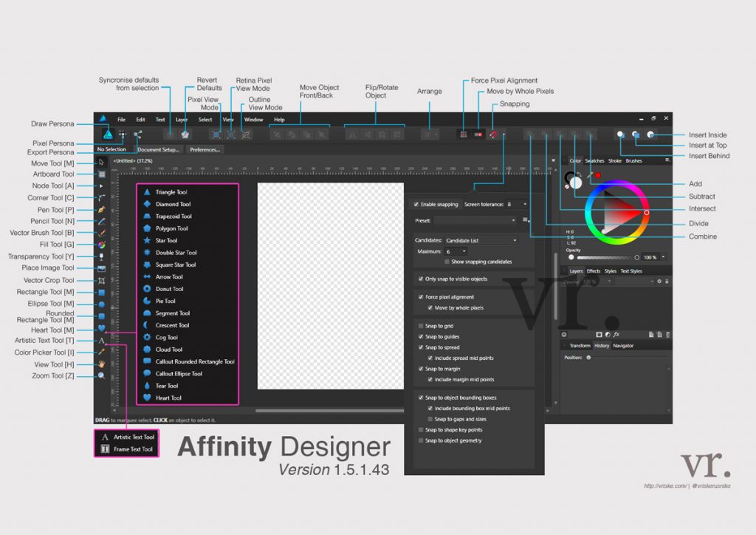
Task: Open the Layer menu
Action: tap(182, 119)
